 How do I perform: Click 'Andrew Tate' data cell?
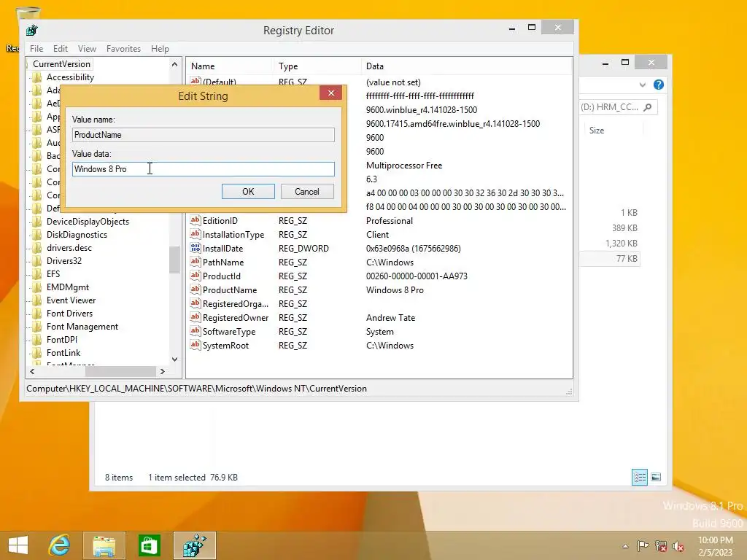390,318
